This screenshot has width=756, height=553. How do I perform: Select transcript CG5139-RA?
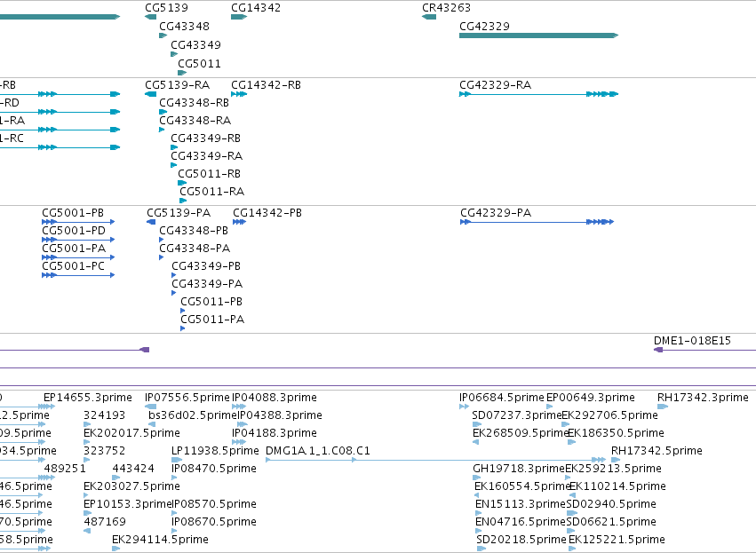point(177,85)
